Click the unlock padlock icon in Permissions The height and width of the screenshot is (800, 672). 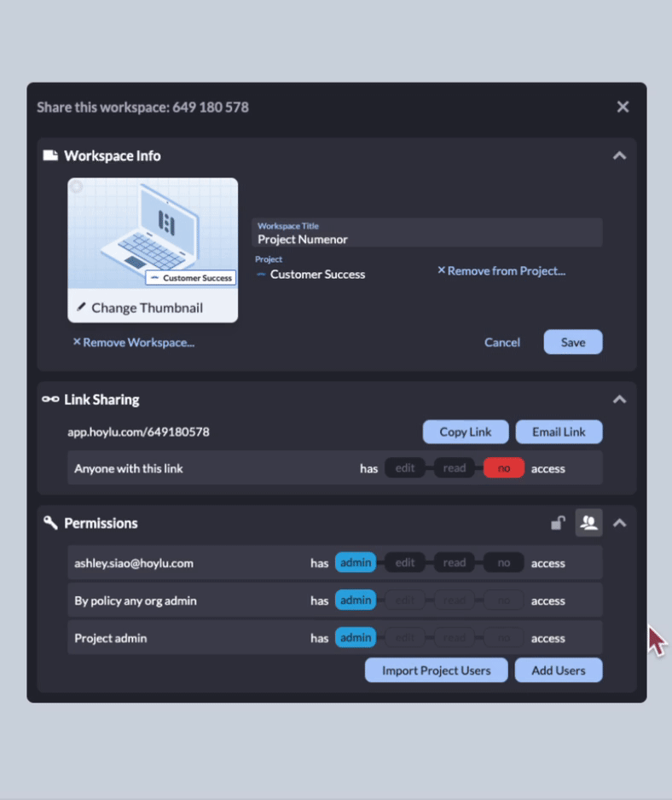click(x=558, y=523)
